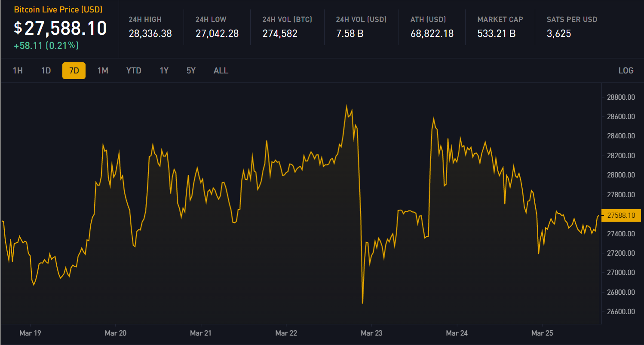Click the MARKET CAP value 533.21 B
644x345 pixels.
pyautogui.click(x=496, y=34)
